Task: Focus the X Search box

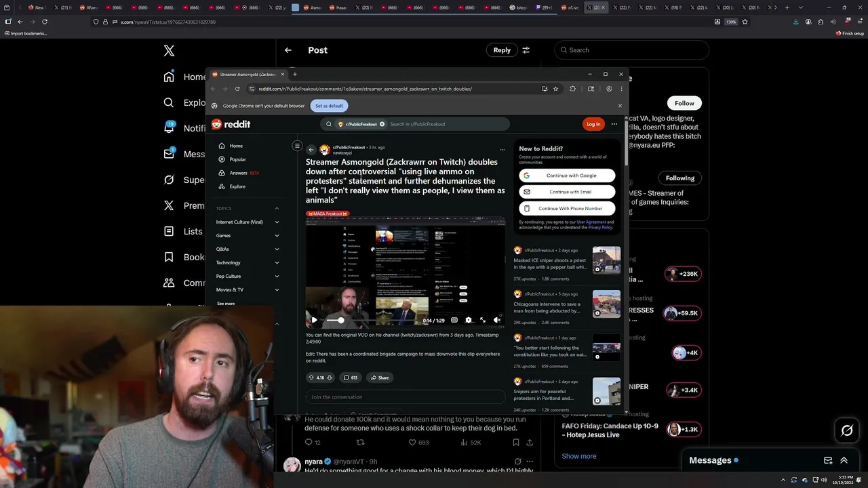Action: pos(631,50)
